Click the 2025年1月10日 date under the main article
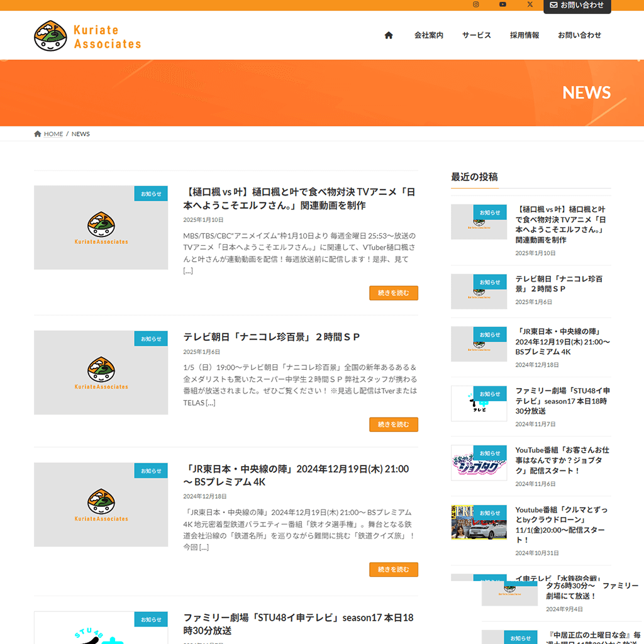Screen dimensions: 644x644 (x=203, y=220)
